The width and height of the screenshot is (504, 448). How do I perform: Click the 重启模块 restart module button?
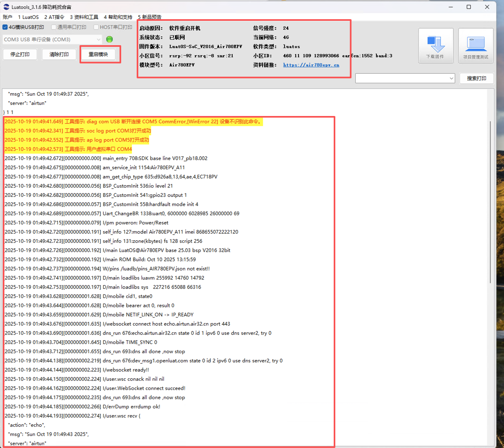pos(98,54)
